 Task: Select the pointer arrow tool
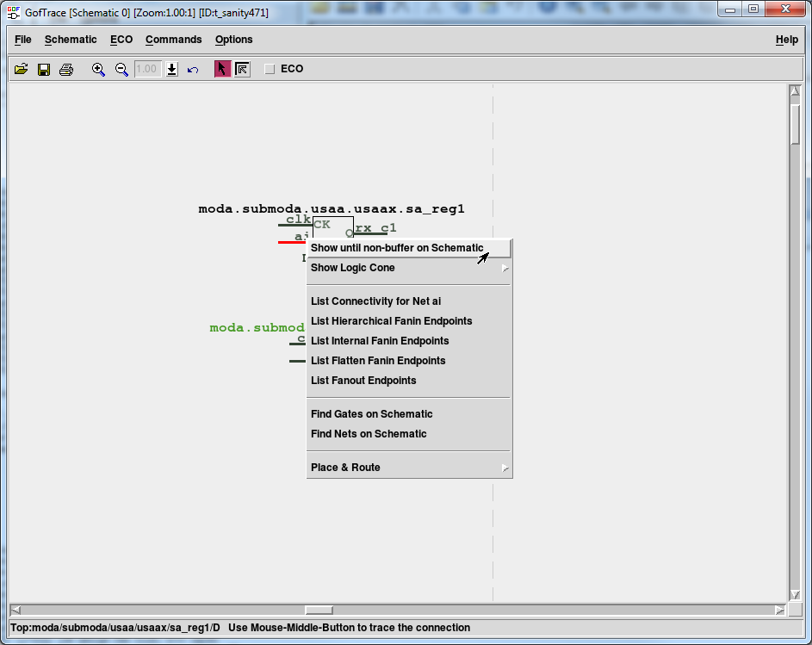tap(222, 69)
